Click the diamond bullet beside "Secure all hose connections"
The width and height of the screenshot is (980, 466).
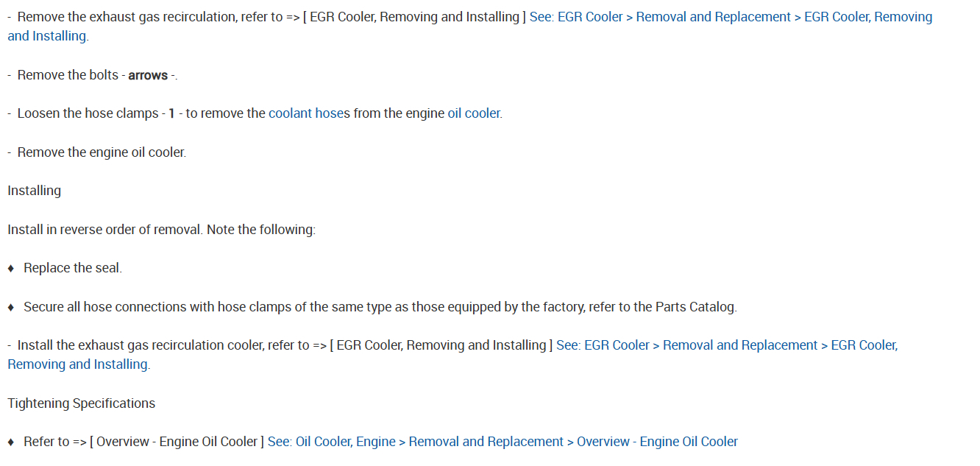pos(11,308)
